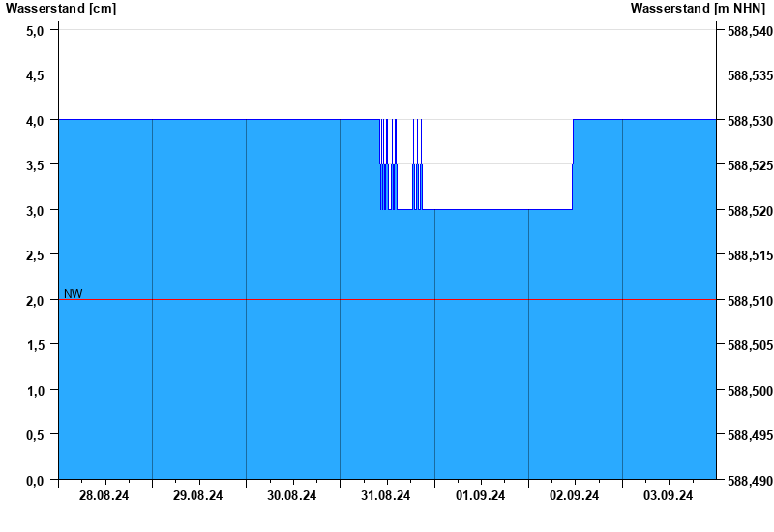Screen dimensions: 774x532
Task: Click right axis value 588,530
Action: click(751, 121)
